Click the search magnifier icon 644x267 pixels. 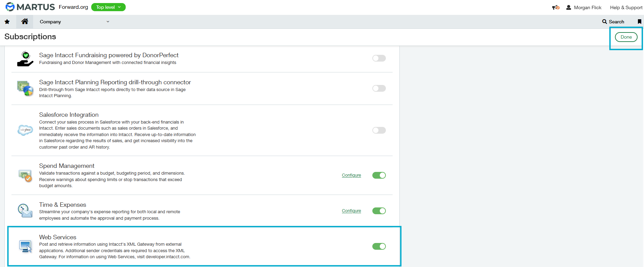click(604, 22)
